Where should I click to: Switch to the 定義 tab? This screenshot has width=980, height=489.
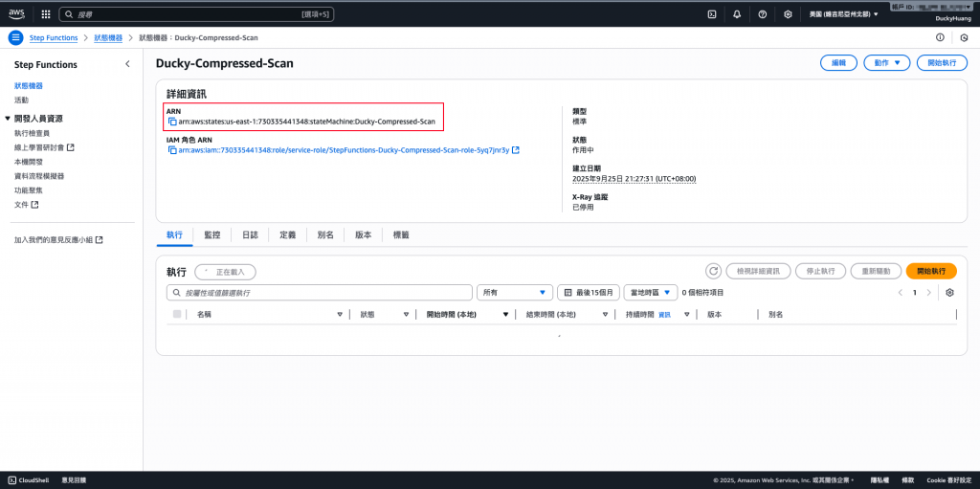287,235
